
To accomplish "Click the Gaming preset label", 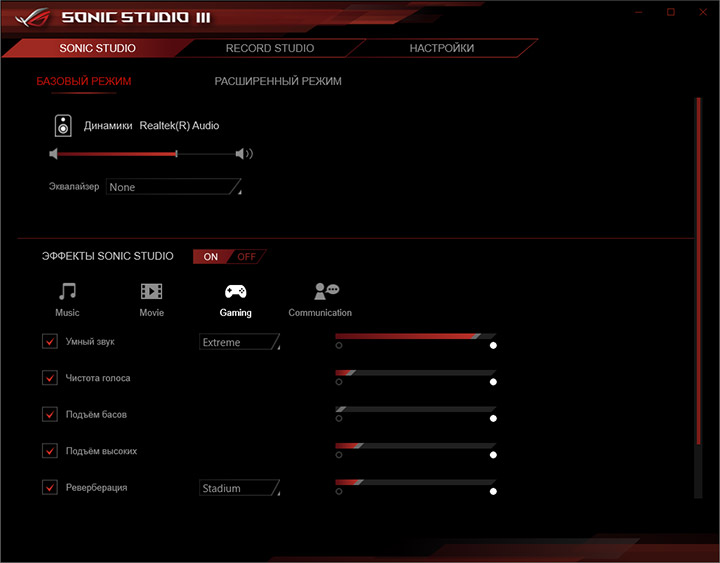I will 236,313.
